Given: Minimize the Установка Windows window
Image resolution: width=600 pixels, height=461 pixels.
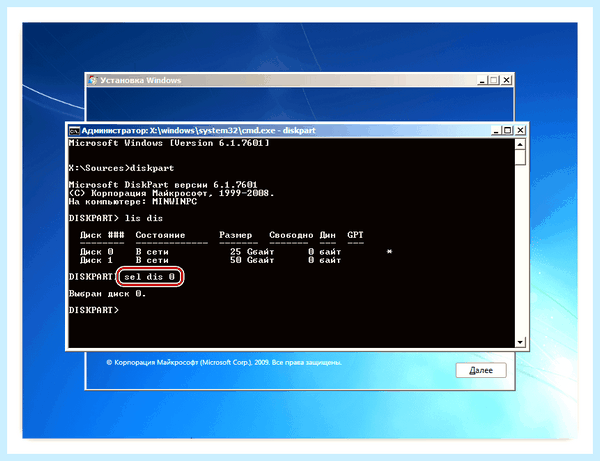Looking at the screenshot, I should (x=482, y=80).
